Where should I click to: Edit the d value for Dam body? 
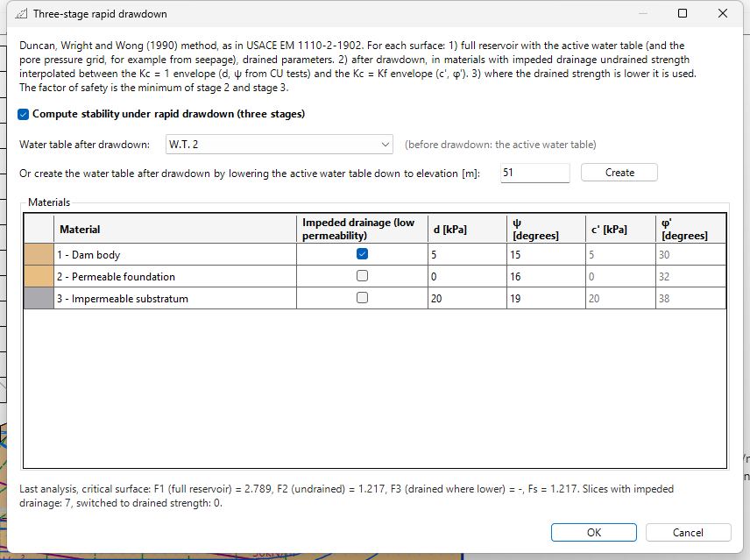tap(467, 254)
